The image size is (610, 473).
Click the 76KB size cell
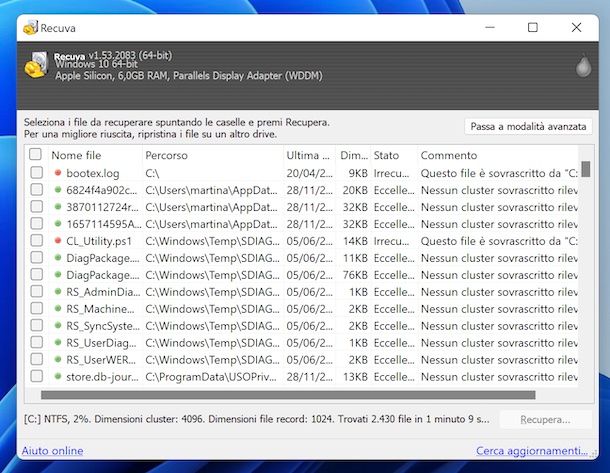[355, 275]
